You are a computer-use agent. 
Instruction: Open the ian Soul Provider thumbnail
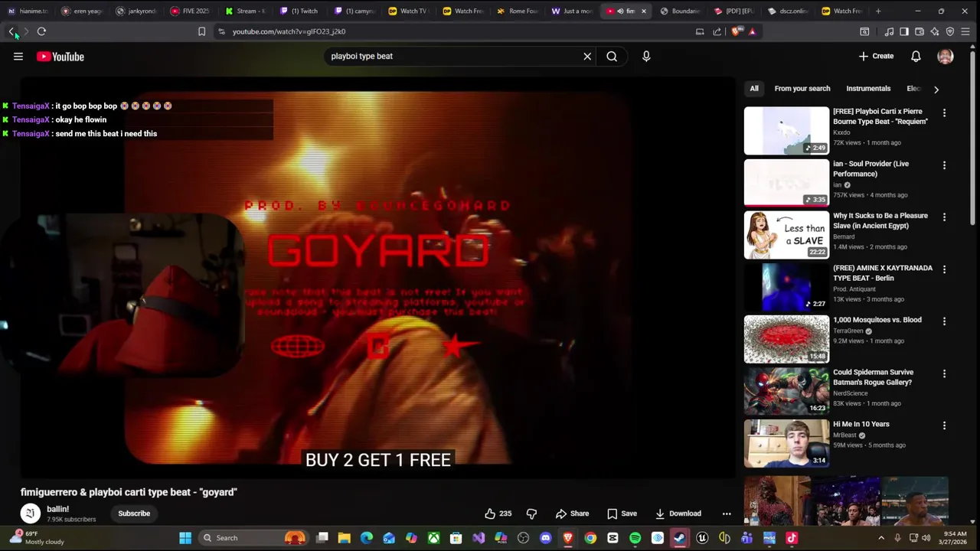point(786,183)
